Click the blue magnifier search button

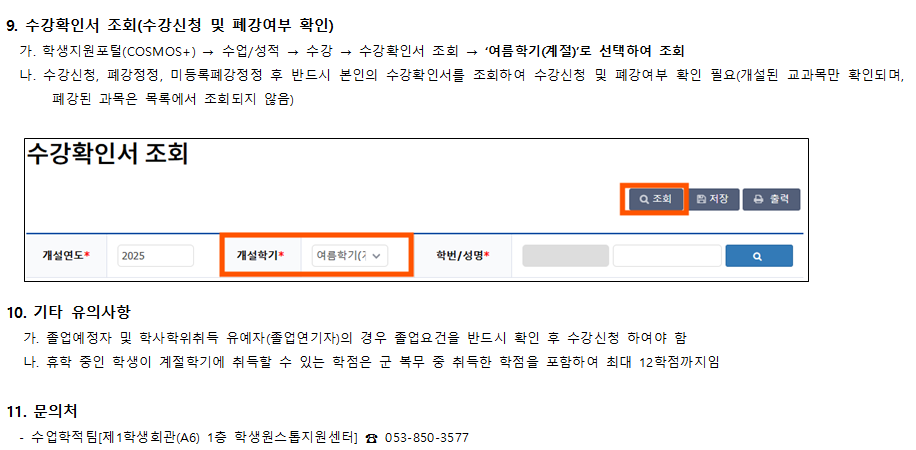coord(759,256)
